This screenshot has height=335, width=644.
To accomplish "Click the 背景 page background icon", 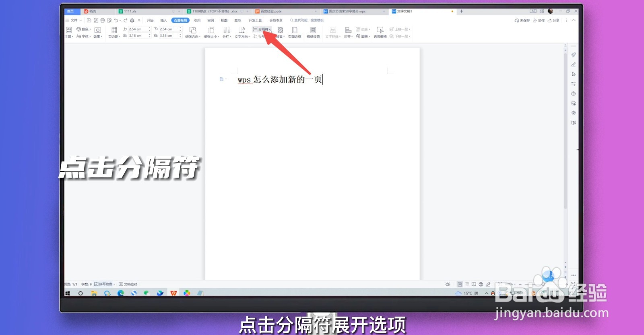I will pos(280,30).
